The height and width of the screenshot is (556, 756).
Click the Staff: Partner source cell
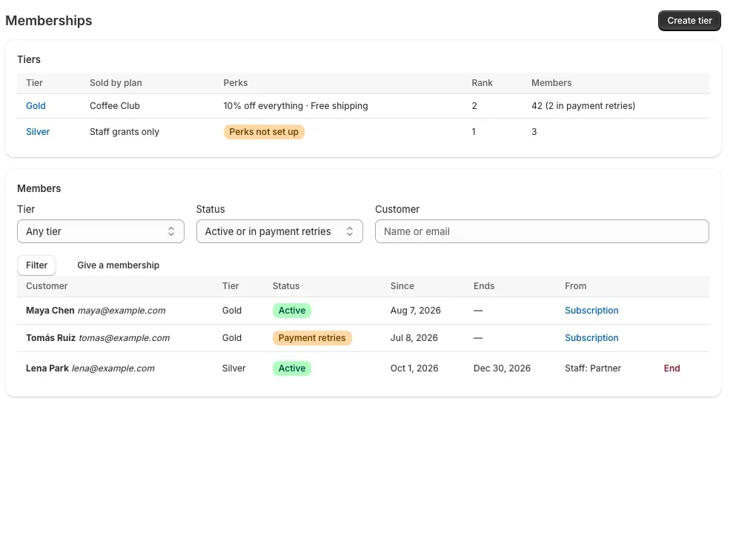pos(593,368)
